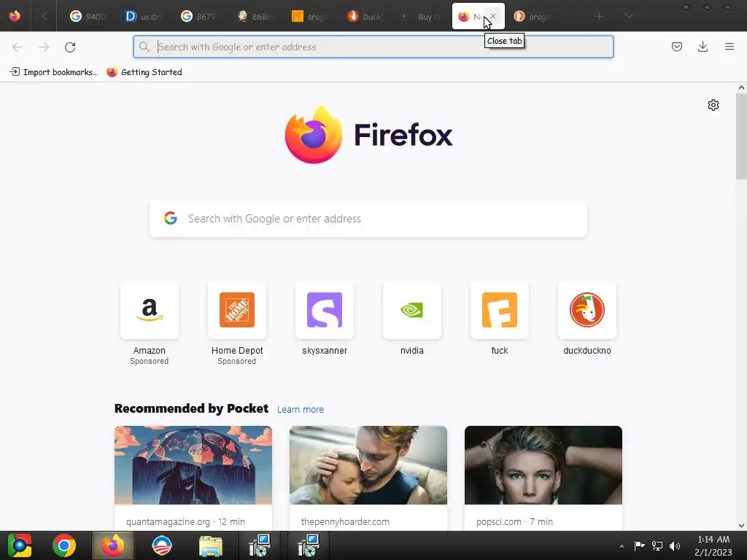The width and height of the screenshot is (747, 560).
Task: Switch to the last 'arogi' DuckDuckGo tab
Action: tap(533, 16)
